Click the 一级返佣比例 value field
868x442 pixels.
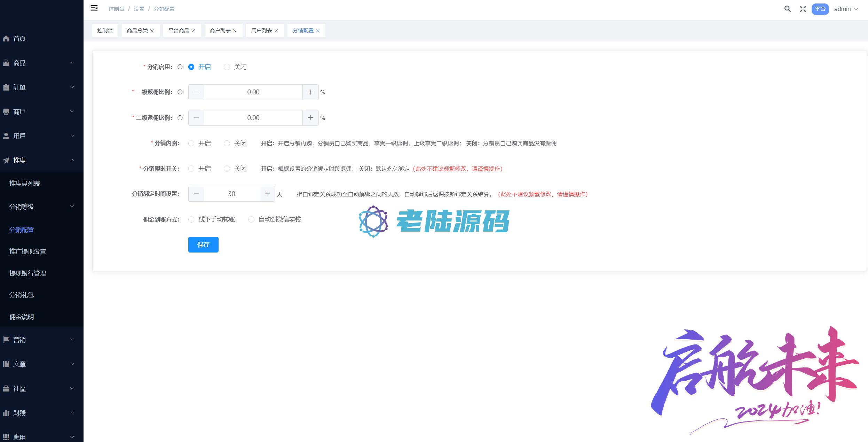[x=253, y=92]
